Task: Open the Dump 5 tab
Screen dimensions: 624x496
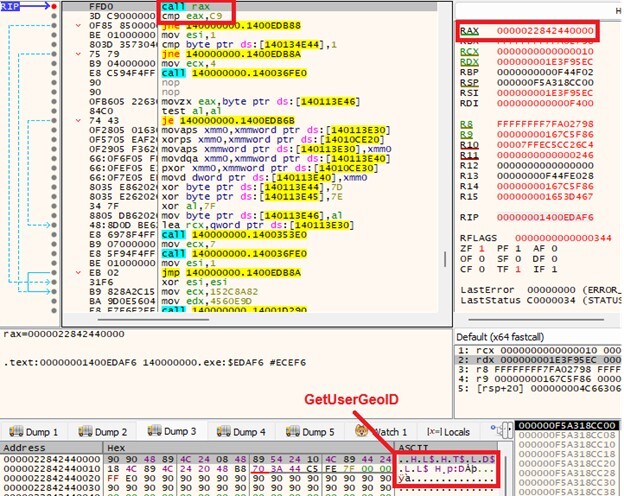Action: click(310, 432)
